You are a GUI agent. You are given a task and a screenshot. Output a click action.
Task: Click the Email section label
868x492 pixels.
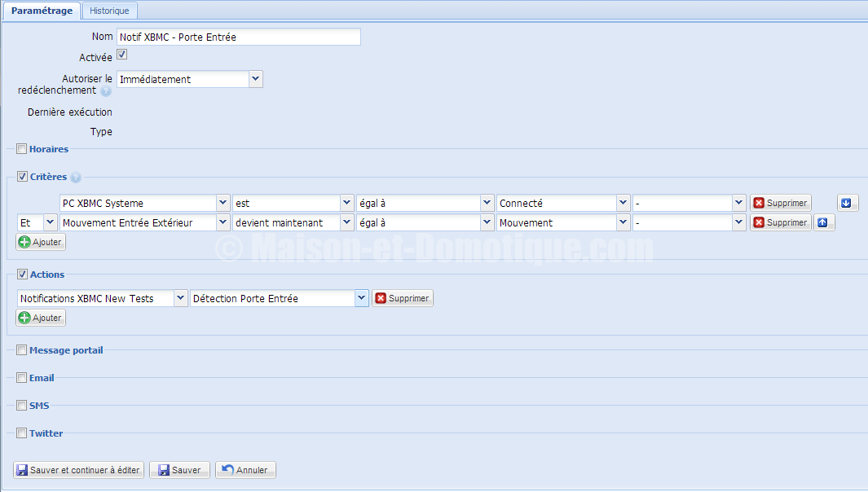[42, 377]
